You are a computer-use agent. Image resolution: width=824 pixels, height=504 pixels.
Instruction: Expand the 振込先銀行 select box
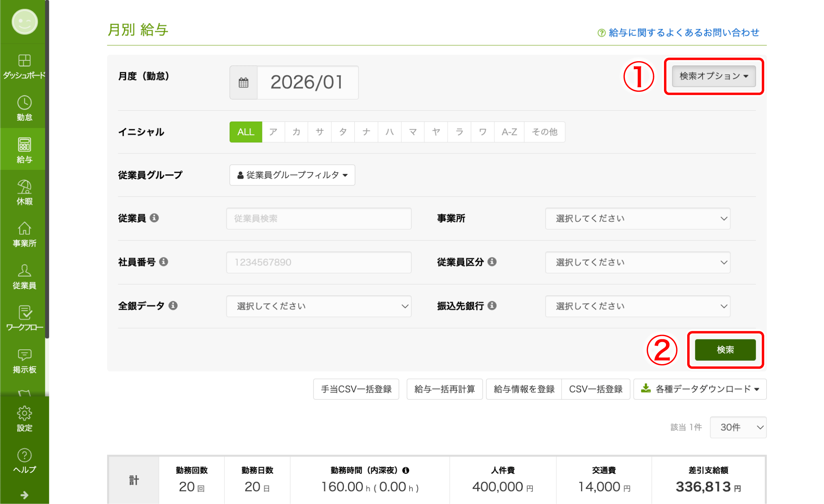(x=638, y=307)
